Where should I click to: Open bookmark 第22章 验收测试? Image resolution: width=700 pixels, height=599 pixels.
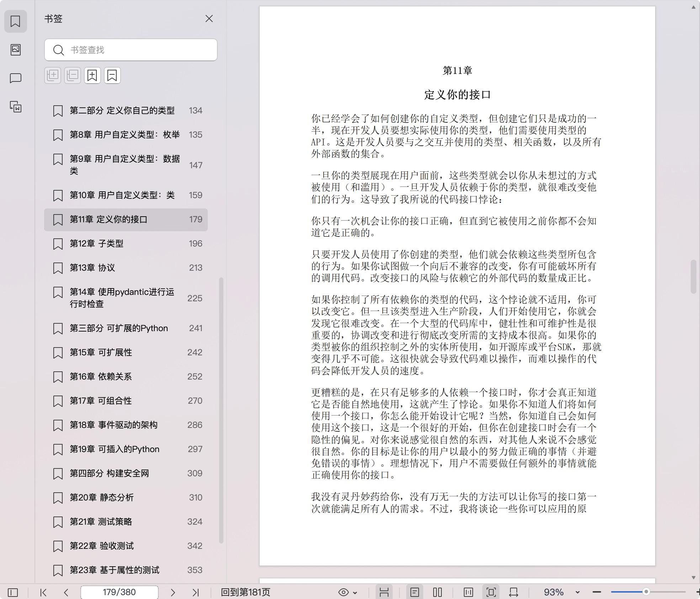(x=126, y=546)
